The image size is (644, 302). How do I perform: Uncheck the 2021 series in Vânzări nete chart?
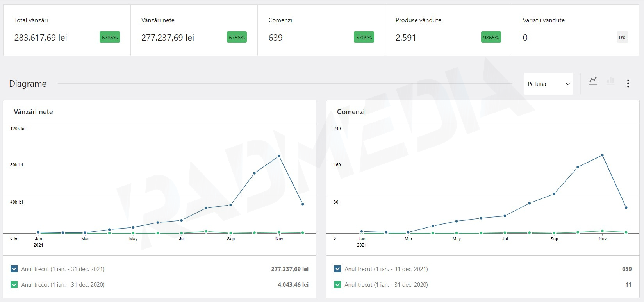coord(14,269)
